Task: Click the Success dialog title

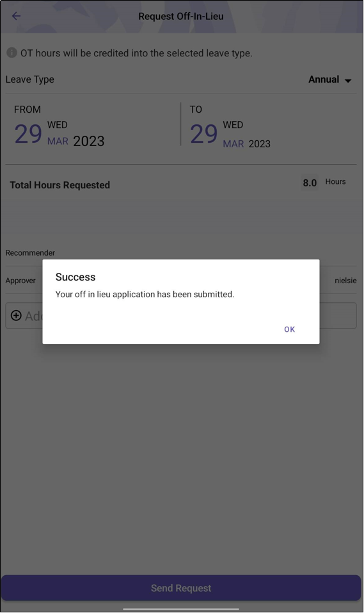Action: [75, 277]
